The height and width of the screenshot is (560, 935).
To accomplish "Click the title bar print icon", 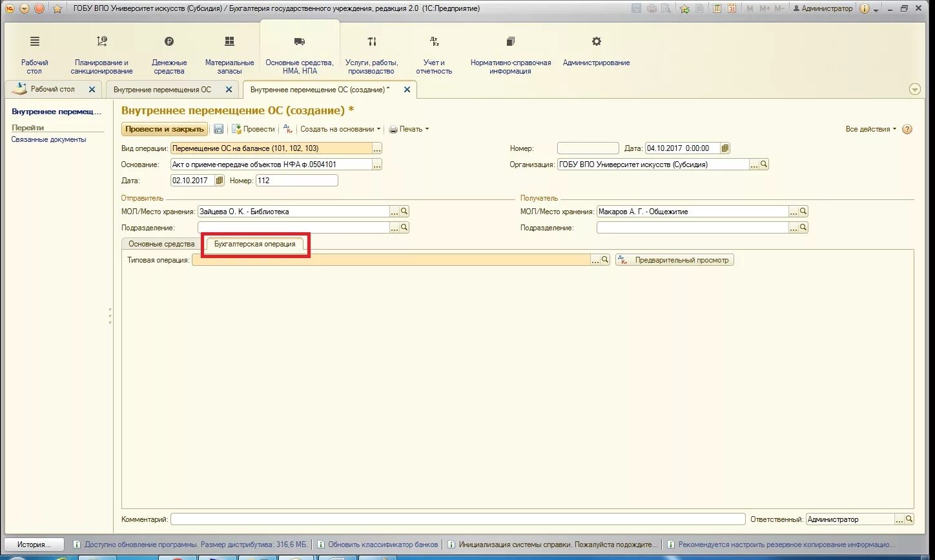I will 652,8.
